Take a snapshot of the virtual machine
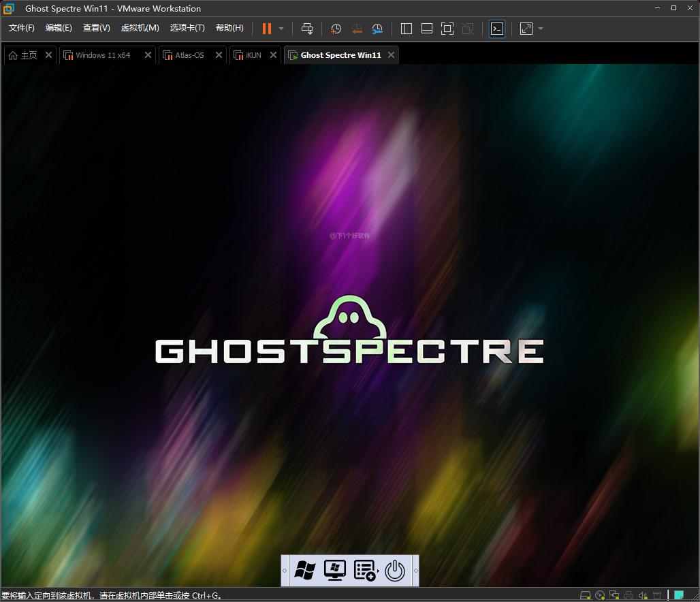The height and width of the screenshot is (602, 700). coord(336,29)
